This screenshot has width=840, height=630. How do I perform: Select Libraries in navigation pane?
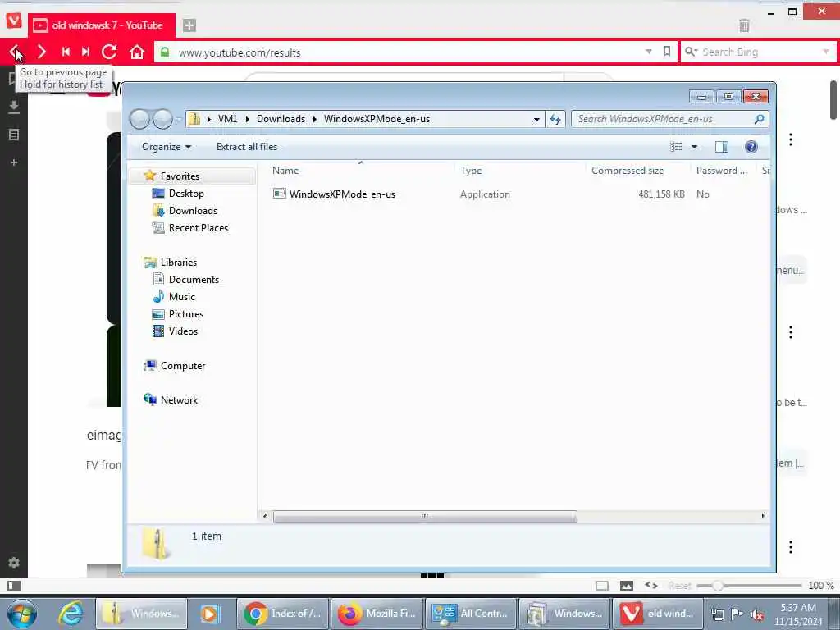pos(178,262)
